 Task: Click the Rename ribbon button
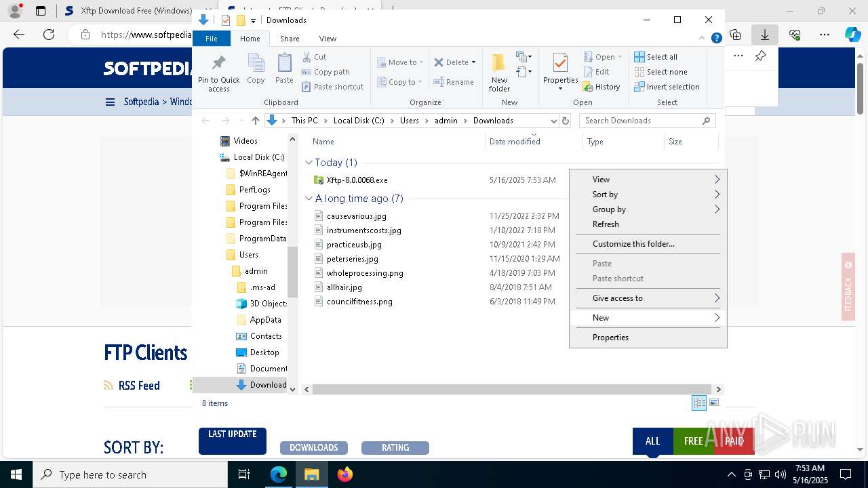point(454,82)
